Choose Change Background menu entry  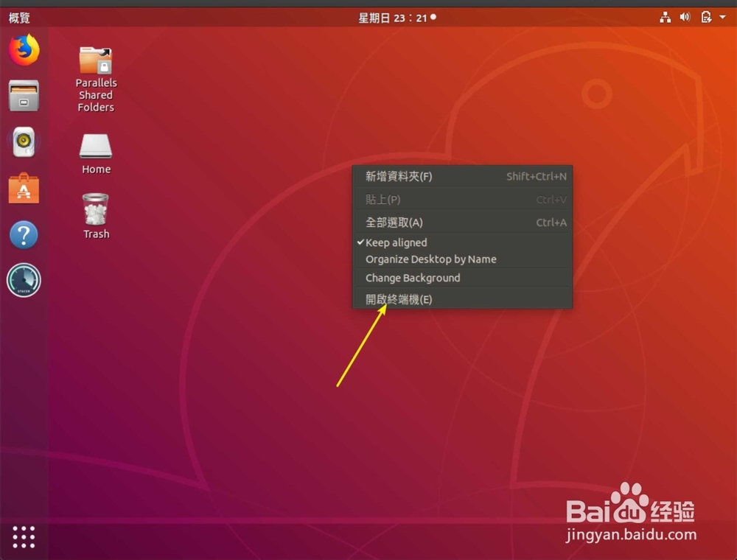tap(462, 278)
